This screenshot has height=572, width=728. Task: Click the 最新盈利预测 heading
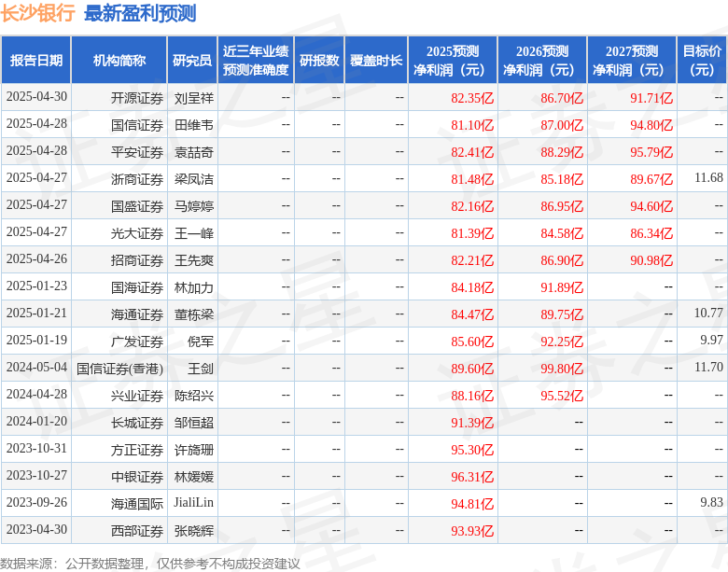tap(140, 13)
